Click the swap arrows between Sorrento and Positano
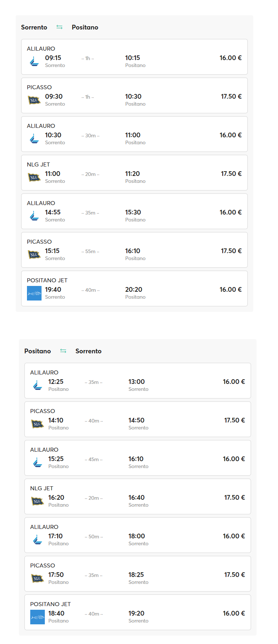 pos(59,27)
